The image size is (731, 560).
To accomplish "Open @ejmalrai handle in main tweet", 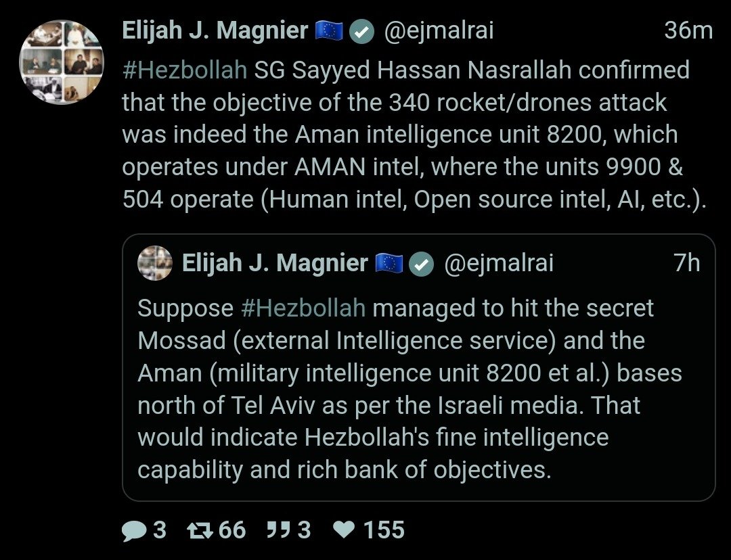I will click(439, 31).
